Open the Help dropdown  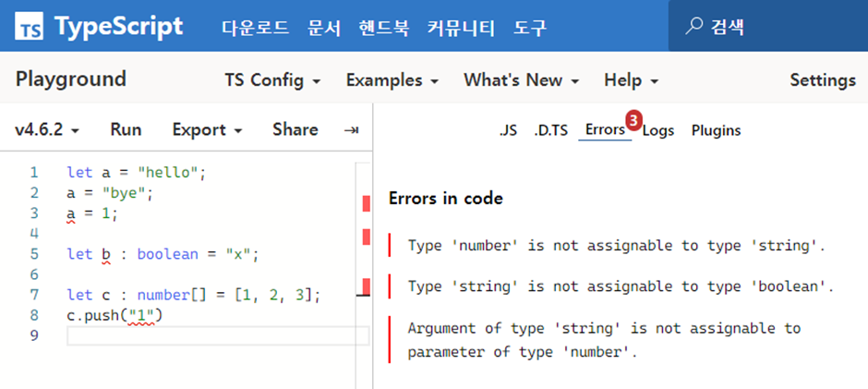click(631, 80)
